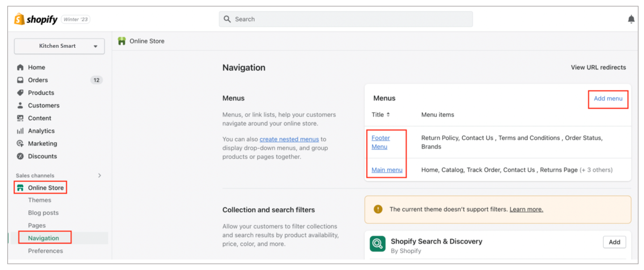
Task: Open Themes in the sidebar
Action: [x=39, y=200]
